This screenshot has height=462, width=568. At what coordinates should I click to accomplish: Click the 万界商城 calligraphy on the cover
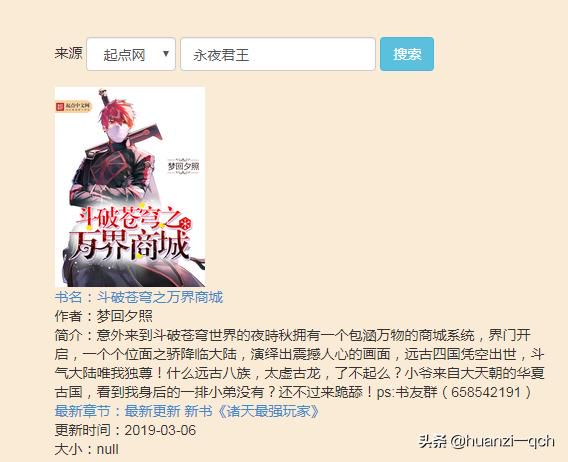tap(131, 245)
